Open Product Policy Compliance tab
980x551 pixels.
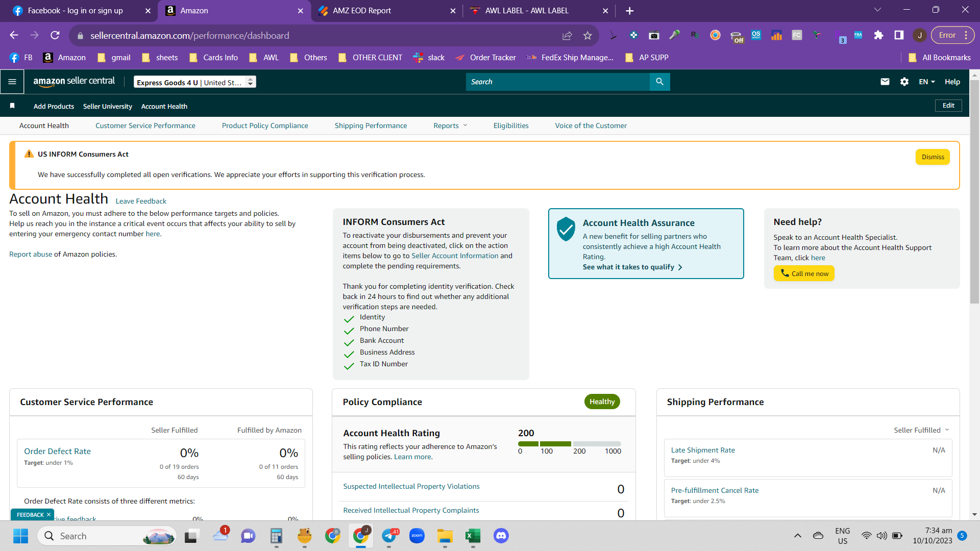[x=265, y=126]
